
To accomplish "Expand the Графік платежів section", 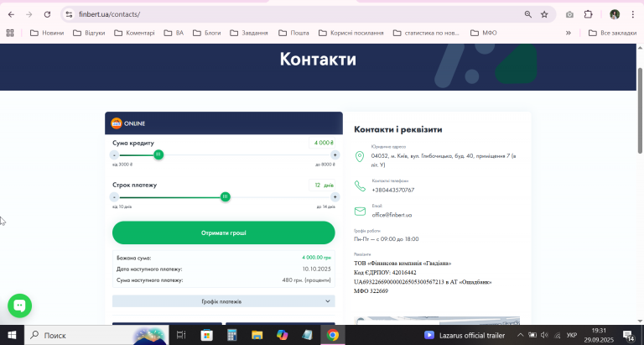I will pyautogui.click(x=223, y=301).
